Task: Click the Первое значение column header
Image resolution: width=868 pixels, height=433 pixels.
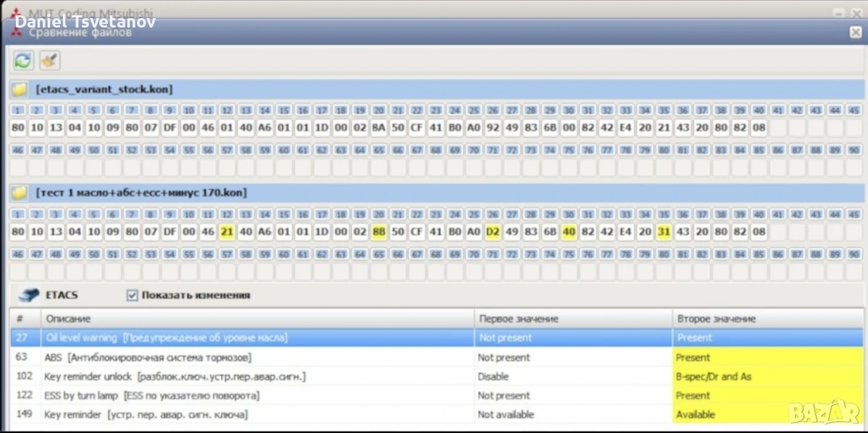Action: [x=574, y=319]
